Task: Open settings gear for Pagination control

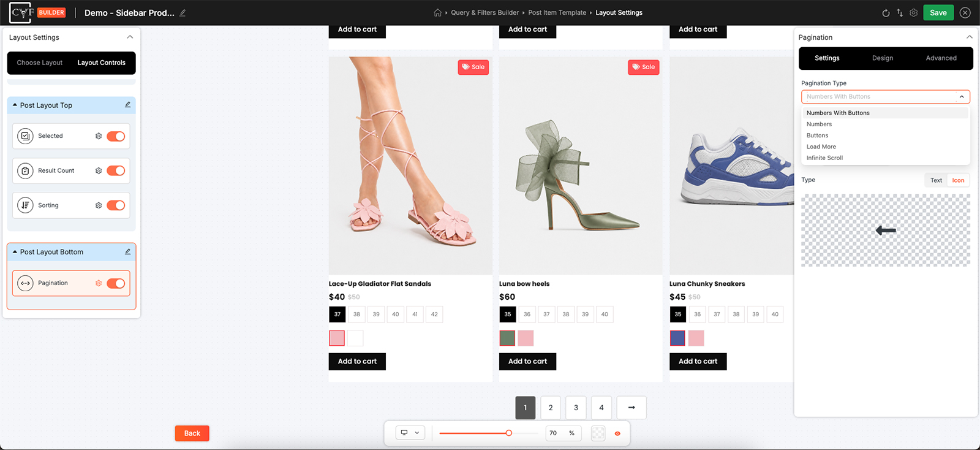Action: click(x=99, y=283)
